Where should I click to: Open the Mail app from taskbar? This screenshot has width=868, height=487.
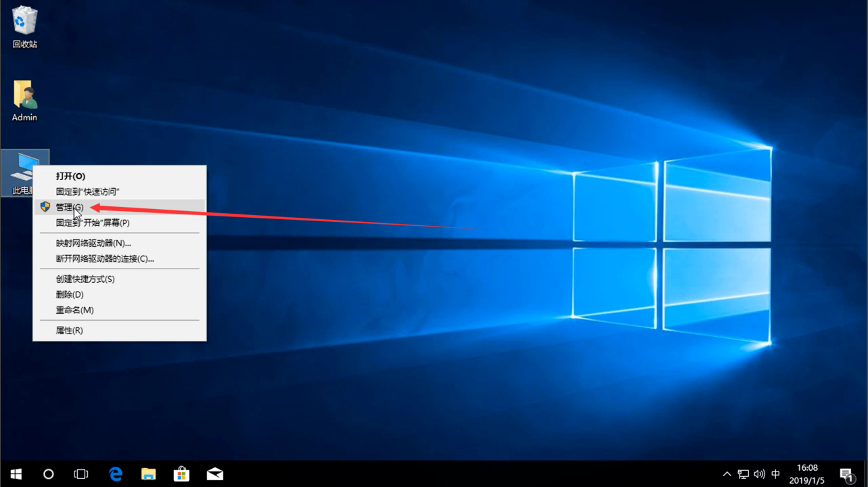click(x=214, y=474)
